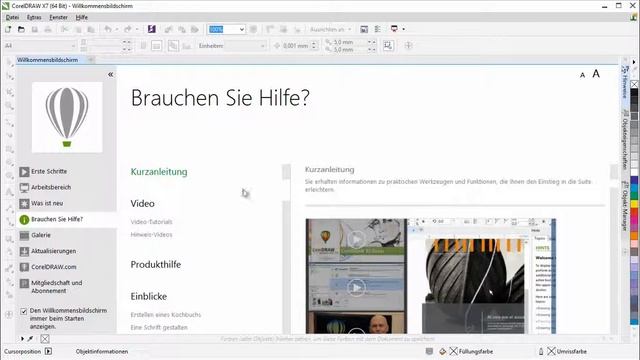
Task: Select the Produkthilfe section
Action: (x=156, y=264)
